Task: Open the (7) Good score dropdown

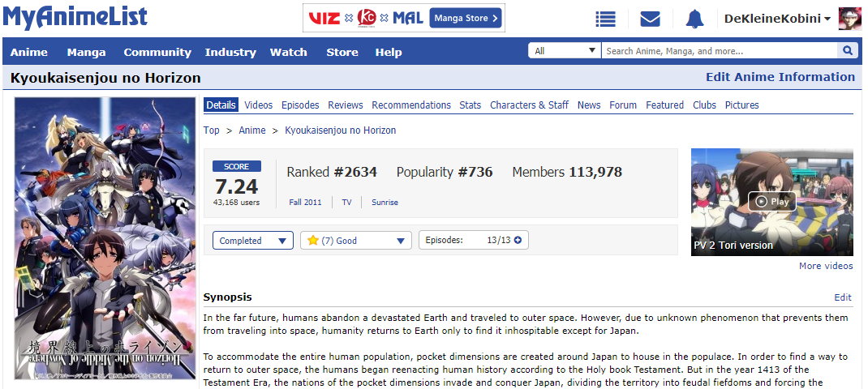Action: (356, 241)
